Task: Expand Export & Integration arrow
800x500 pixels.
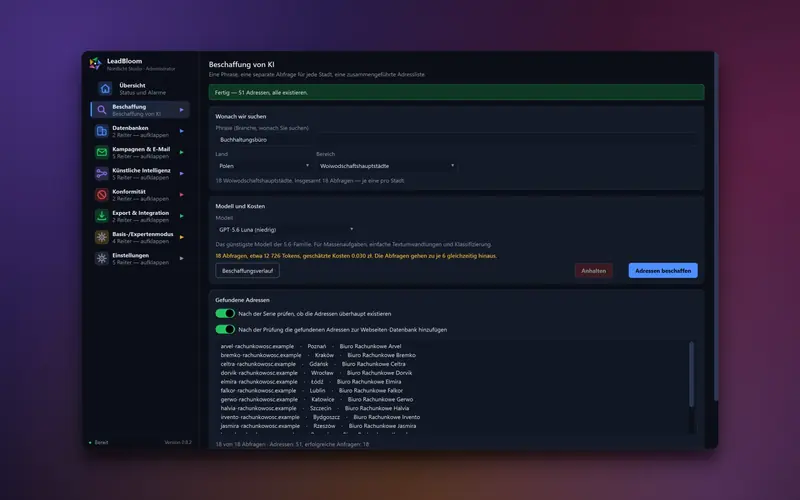Action: [x=181, y=216]
